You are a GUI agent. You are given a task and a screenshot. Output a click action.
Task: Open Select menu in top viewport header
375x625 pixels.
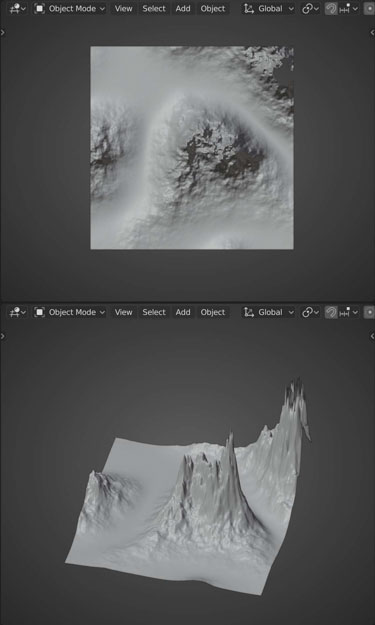tap(154, 8)
